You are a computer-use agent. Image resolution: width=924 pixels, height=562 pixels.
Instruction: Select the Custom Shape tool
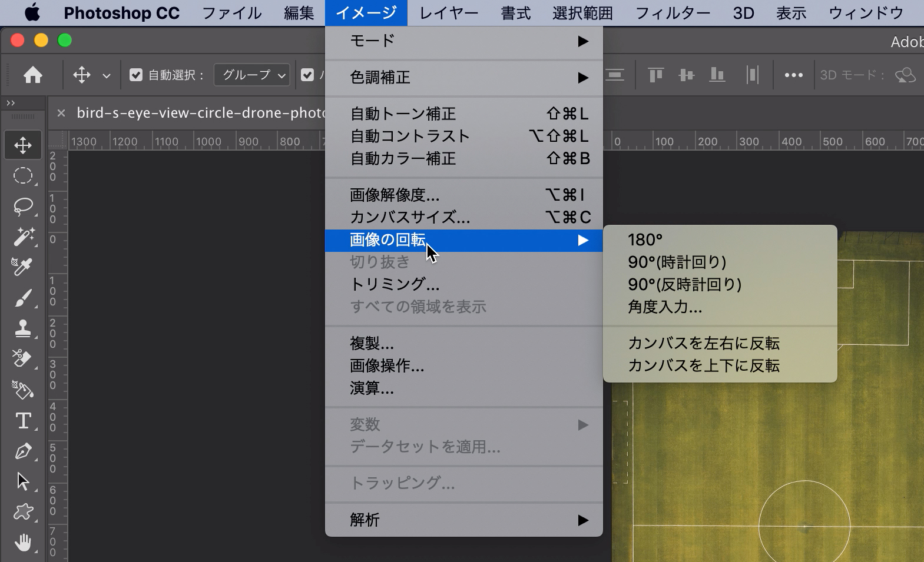23,512
